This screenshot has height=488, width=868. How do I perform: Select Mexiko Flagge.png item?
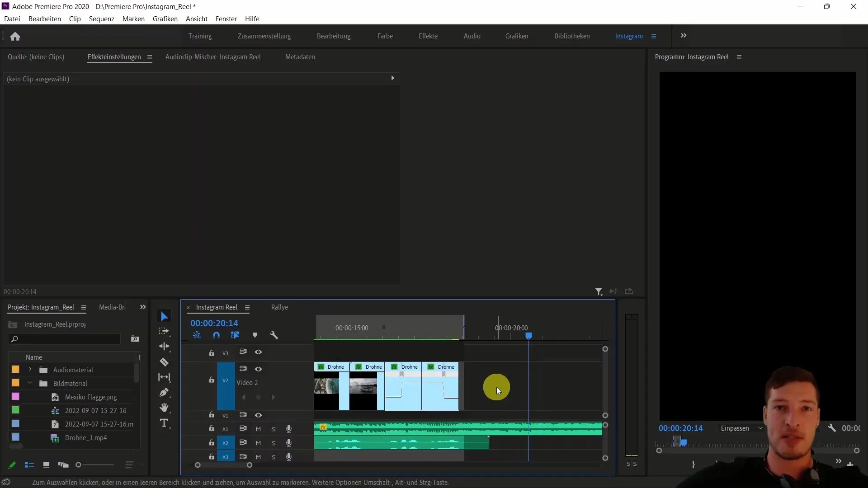pyautogui.click(x=91, y=397)
